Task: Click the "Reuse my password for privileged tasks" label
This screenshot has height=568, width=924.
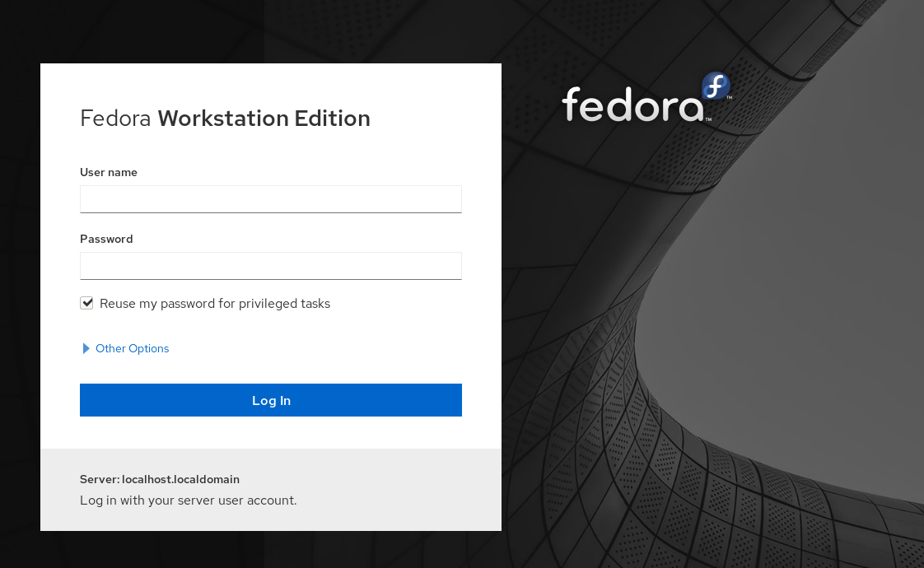Action: 215,304
